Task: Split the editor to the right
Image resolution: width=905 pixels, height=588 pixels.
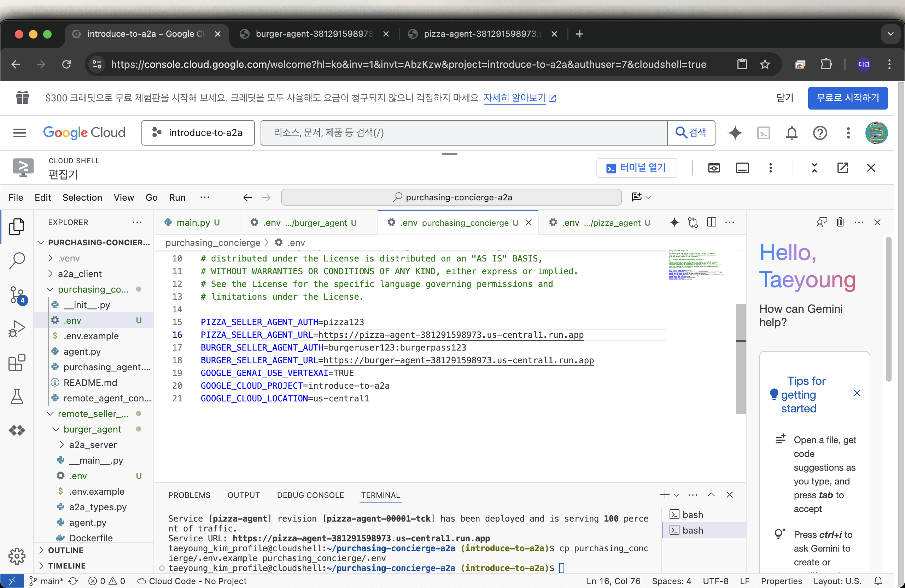Action: pos(712,222)
